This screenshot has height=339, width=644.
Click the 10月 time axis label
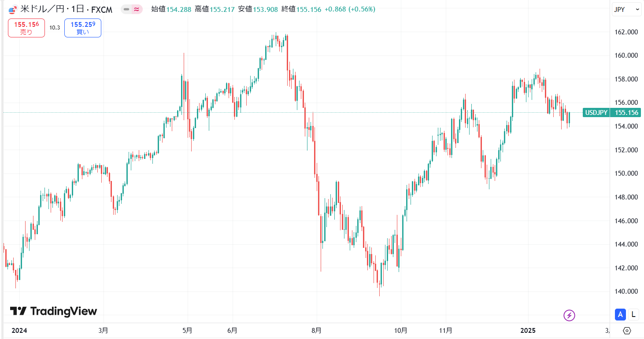(401, 330)
